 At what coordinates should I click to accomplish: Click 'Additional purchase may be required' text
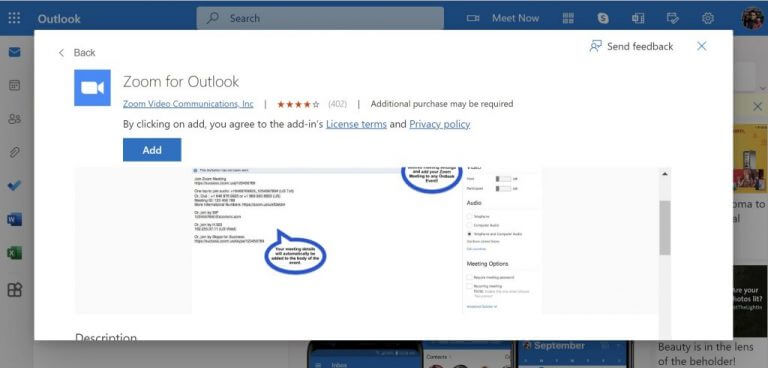442,104
